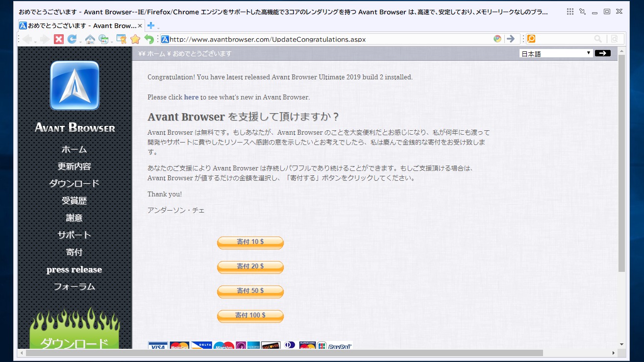The image size is (644, 362).
Task: Click the Go arrow in the address bar
Action: click(511, 39)
